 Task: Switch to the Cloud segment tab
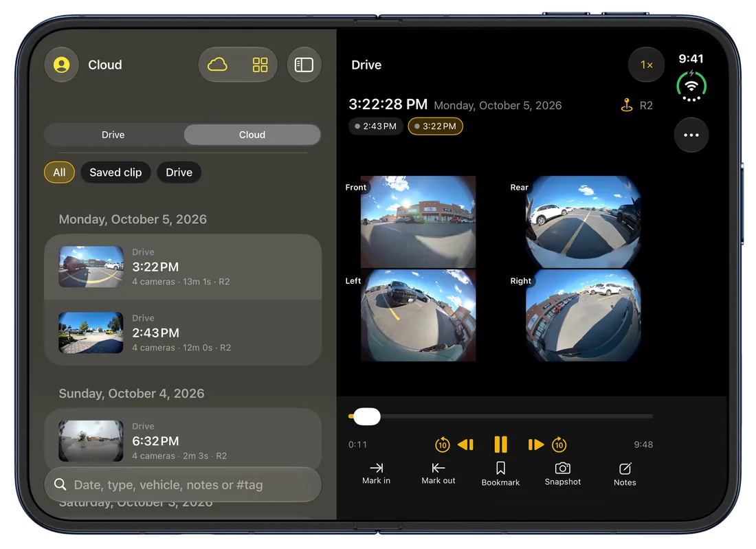252,135
